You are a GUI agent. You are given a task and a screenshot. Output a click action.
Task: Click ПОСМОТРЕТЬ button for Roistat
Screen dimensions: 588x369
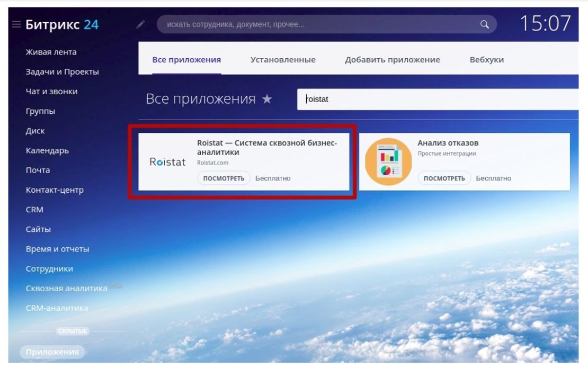click(x=224, y=178)
